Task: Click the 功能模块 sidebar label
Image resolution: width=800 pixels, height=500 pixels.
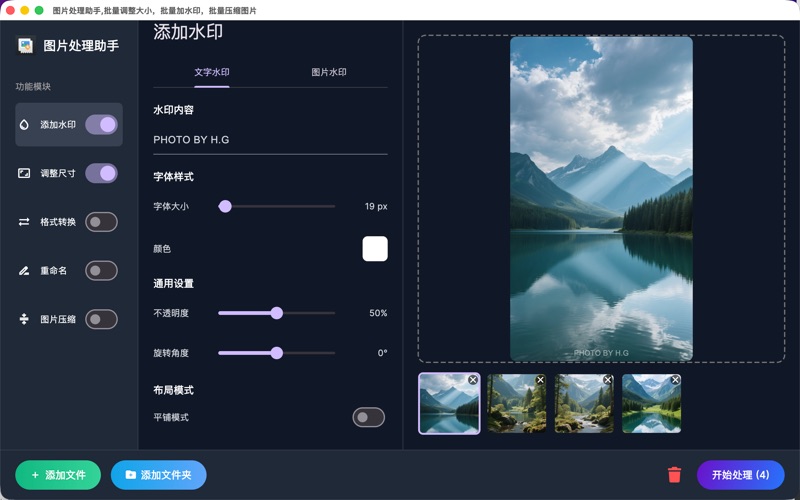Action: tap(33, 87)
